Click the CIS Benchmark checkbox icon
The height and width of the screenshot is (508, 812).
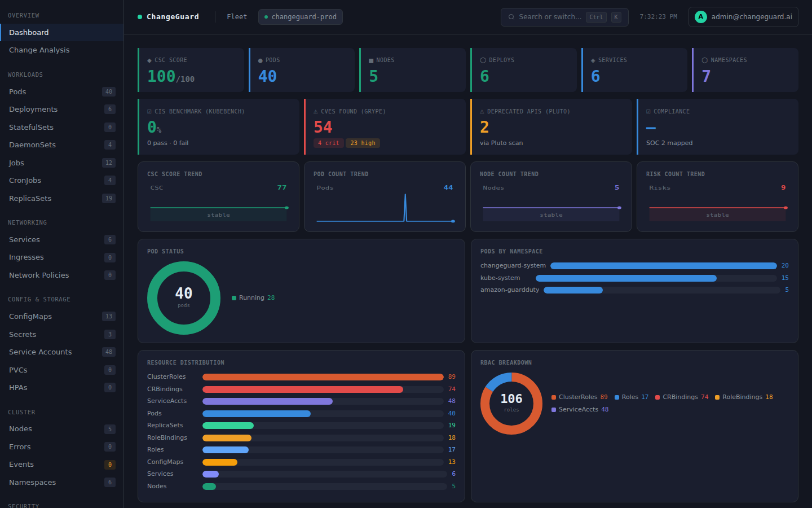pyautogui.click(x=149, y=112)
